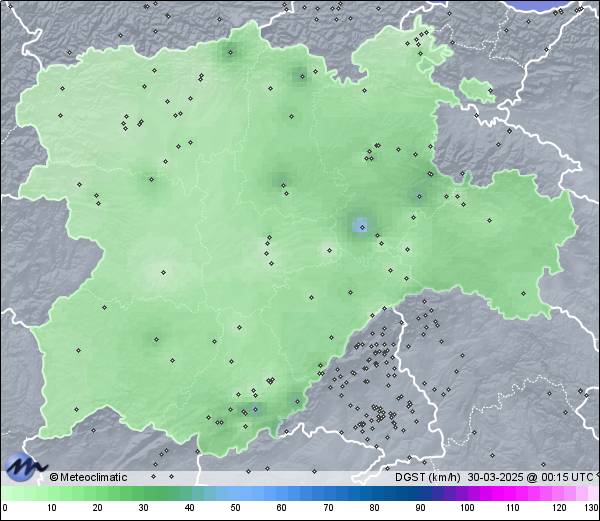Click the Meteoclimatic wave logo
The width and height of the screenshot is (600, 521).
click(x=26, y=467)
